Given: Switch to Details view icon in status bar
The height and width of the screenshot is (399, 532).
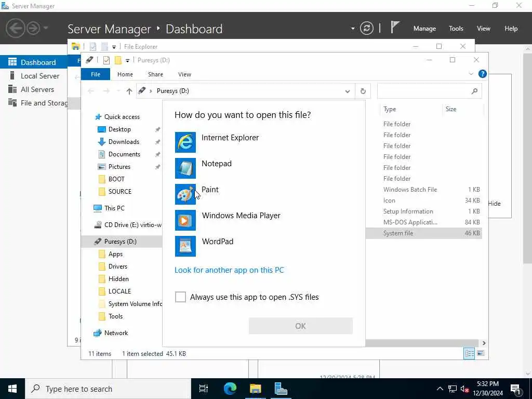Looking at the screenshot, I should click(469, 353).
